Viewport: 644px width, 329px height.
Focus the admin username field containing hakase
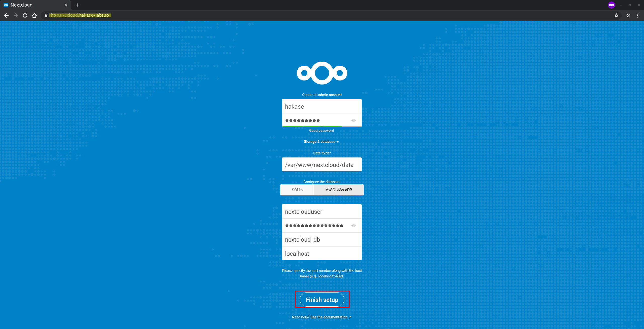coord(322,106)
